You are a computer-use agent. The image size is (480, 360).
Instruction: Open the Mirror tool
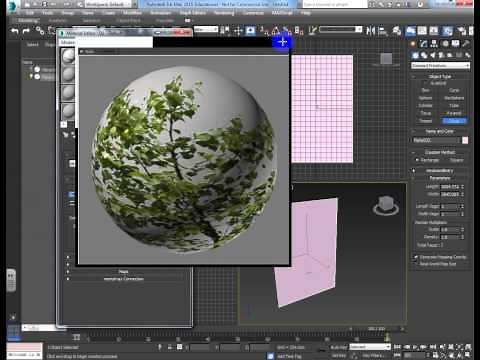pos(370,31)
